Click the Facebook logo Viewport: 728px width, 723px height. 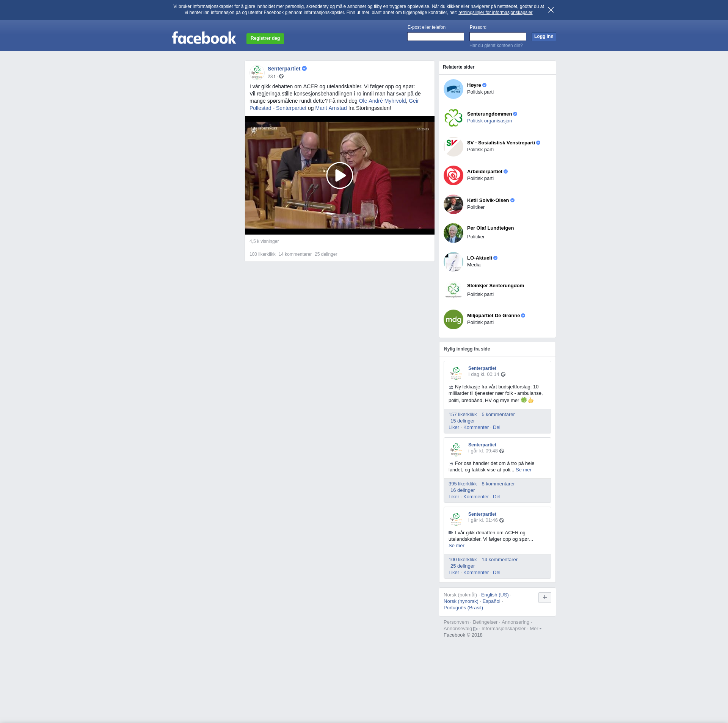click(x=204, y=38)
